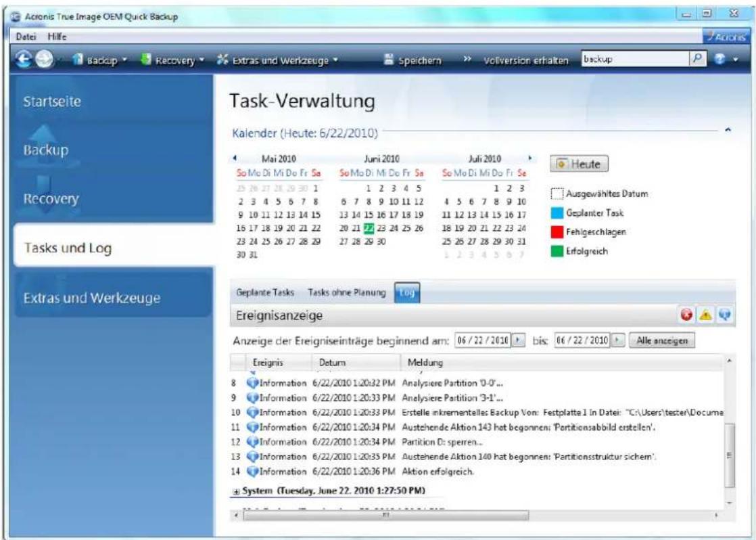
Task: Click the magnifier search icon
Action: [697, 59]
